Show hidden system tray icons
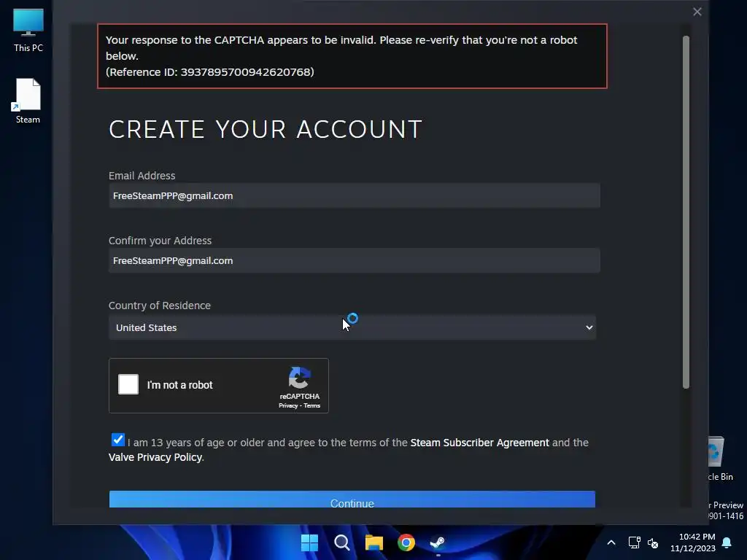This screenshot has width=747, height=560. (x=611, y=542)
